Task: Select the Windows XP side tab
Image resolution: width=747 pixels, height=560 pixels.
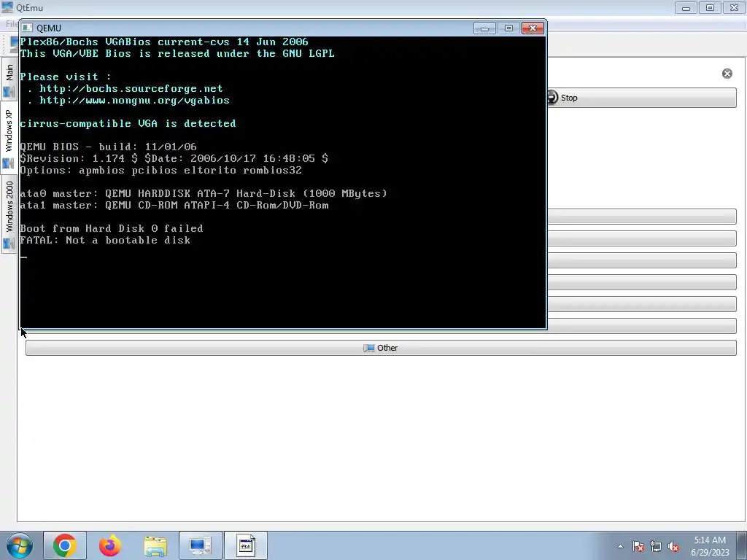Action: coord(9,138)
